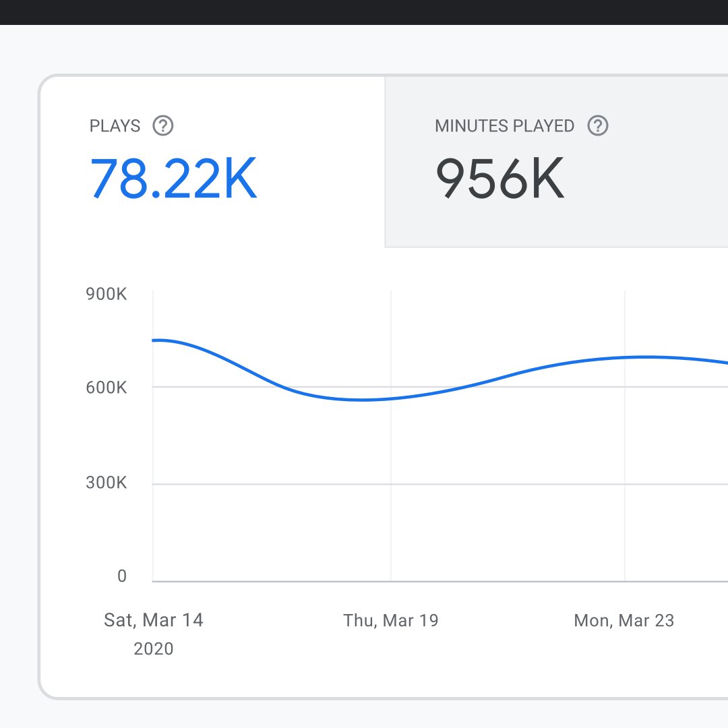Image resolution: width=728 pixels, height=728 pixels.
Task: Open the help icon beside MINUTES PLAYED
Action: (x=597, y=126)
